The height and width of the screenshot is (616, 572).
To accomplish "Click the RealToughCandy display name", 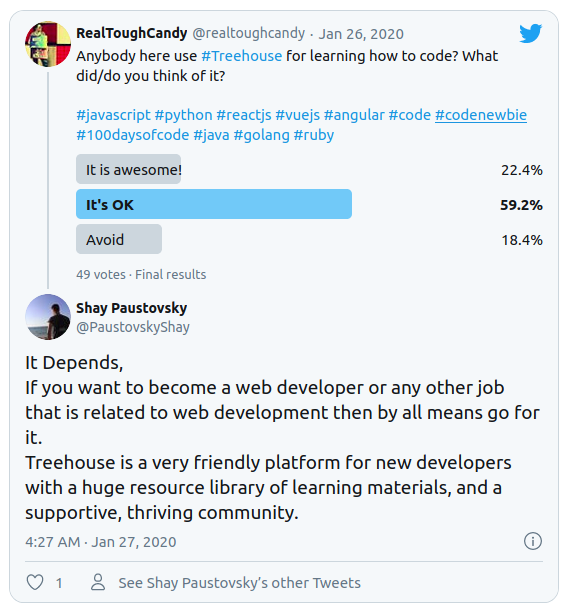I will tap(132, 34).
